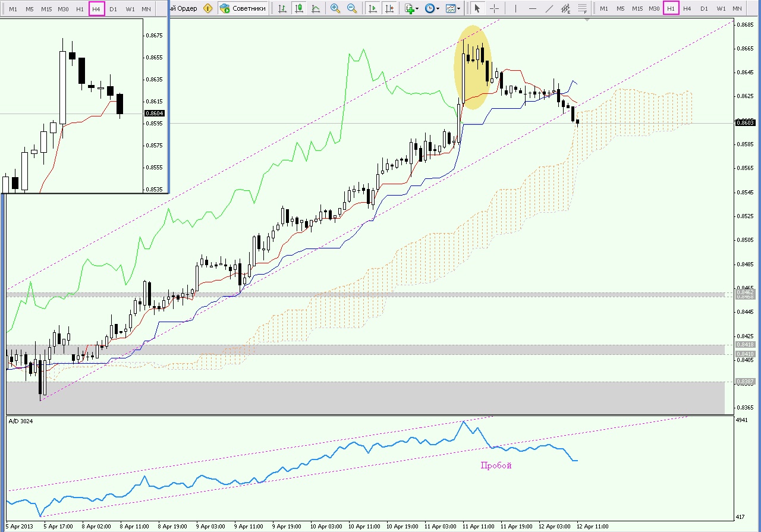The image size is (761, 532).
Task: Pick the horizontal line drawing tool
Action: pyautogui.click(x=532, y=8)
